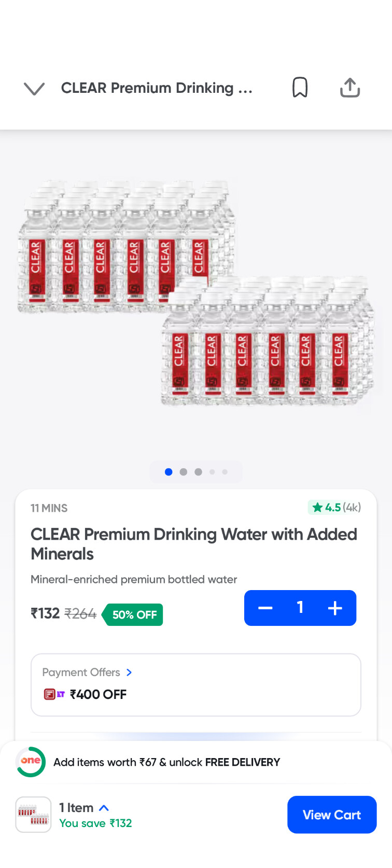Image resolution: width=392 pixels, height=868 pixels.
Task: Select first active carousel dot
Action: pos(169,472)
